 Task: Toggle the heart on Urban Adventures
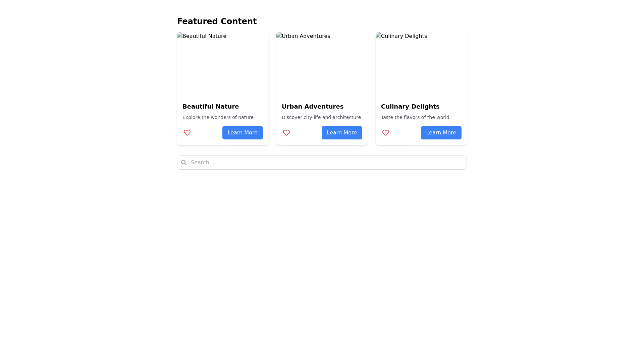pos(286,133)
